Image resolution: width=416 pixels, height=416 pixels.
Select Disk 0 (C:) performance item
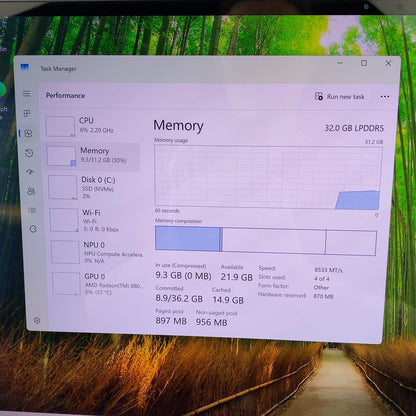pos(94,188)
